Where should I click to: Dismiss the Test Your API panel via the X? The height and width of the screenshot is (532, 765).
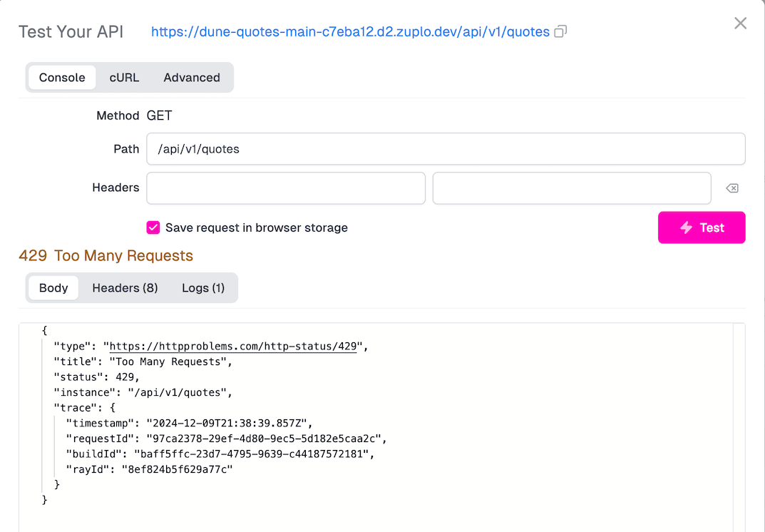[x=740, y=23]
